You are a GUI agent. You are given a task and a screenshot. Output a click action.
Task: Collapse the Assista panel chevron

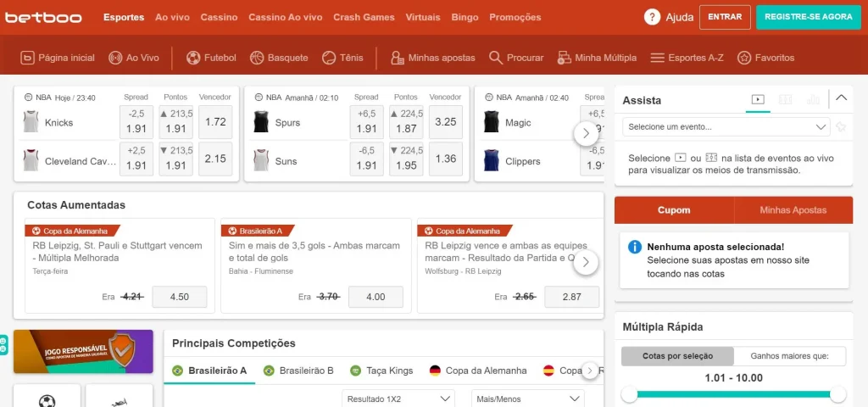coord(842,98)
